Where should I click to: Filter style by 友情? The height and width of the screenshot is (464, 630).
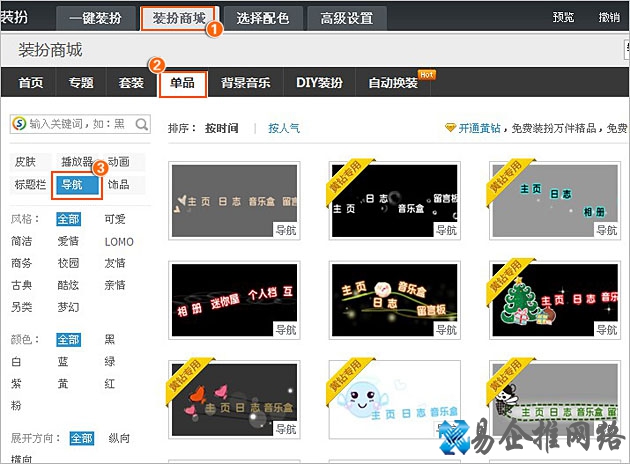point(115,264)
